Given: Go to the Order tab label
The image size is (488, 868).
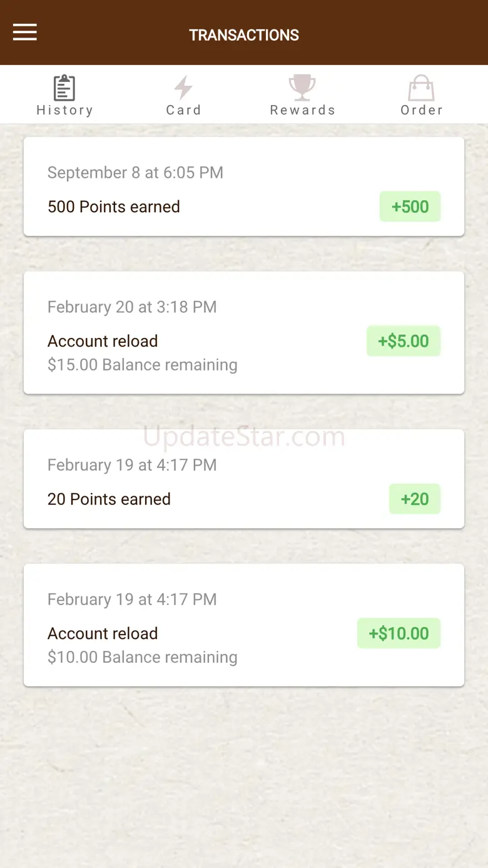Looking at the screenshot, I should 421,110.
